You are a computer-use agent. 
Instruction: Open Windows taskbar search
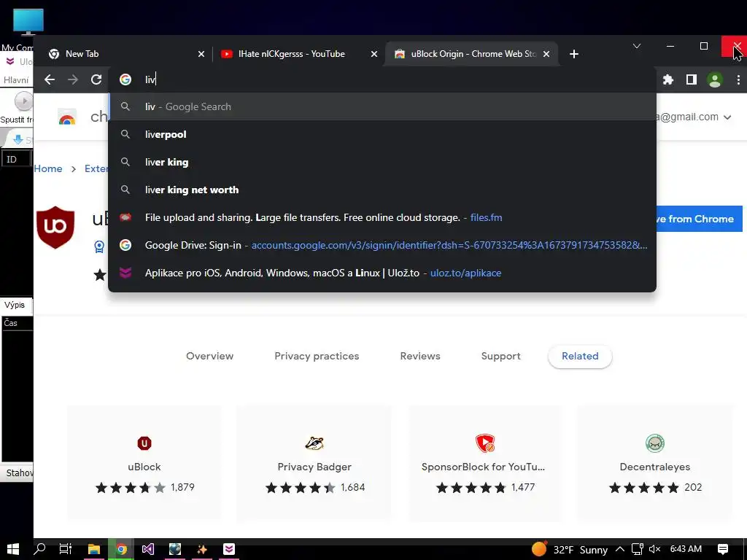coord(39,549)
